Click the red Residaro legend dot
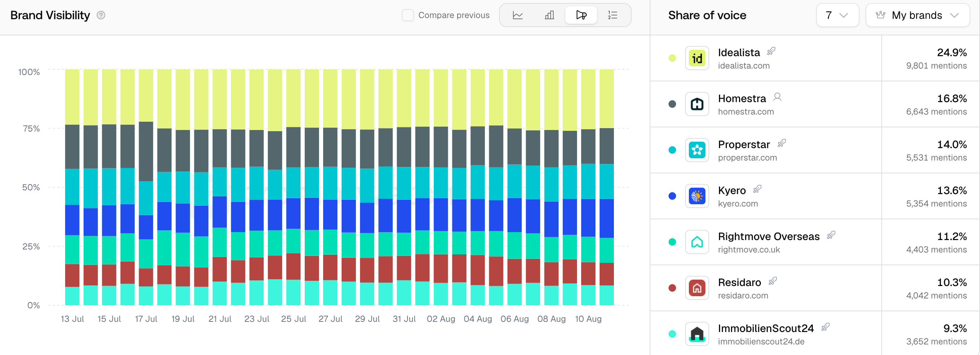 [672, 288]
